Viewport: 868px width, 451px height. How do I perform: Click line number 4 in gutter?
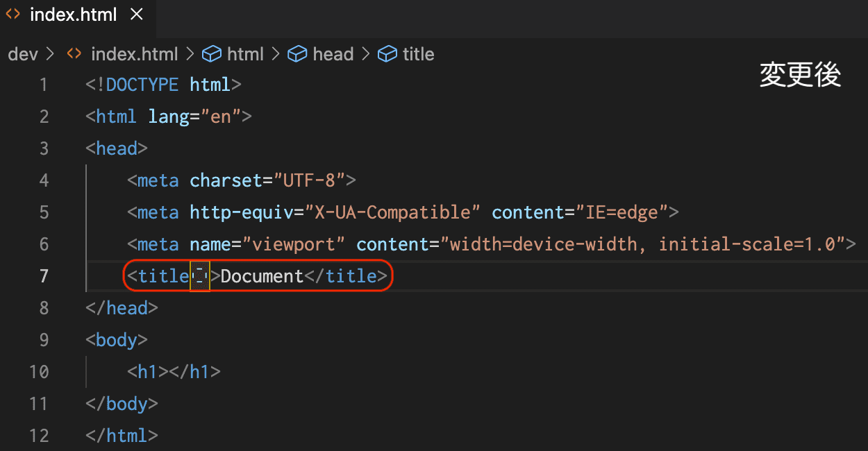[x=44, y=180]
